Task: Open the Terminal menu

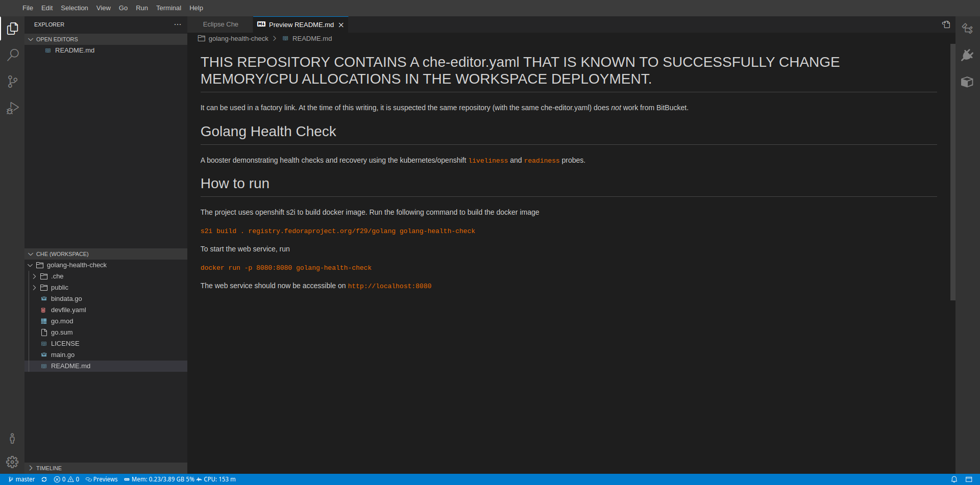Action: click(x=168, y=8)
